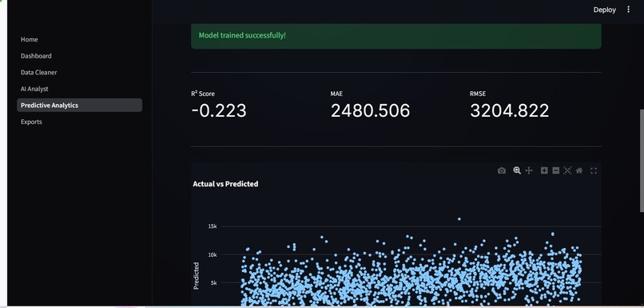The image size is (644, 308).
Task: Click the 10k y-axis tick label
Action: (213, 254)
